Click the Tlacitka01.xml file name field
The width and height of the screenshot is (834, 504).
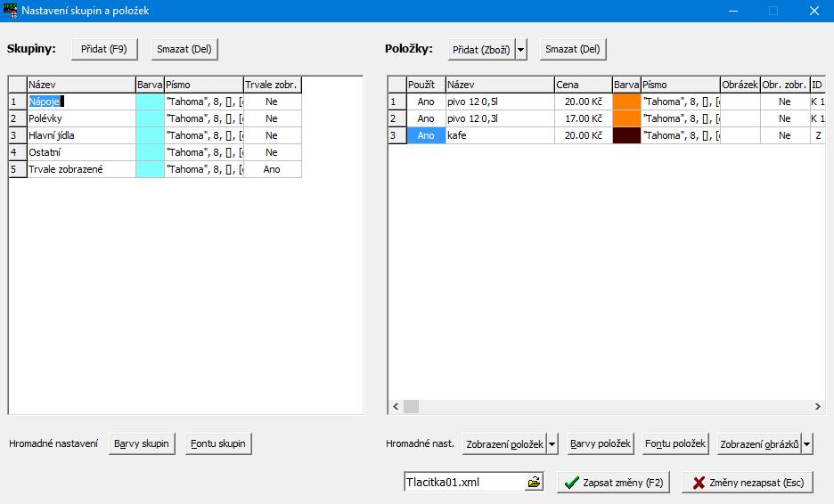tap(465, 483)
